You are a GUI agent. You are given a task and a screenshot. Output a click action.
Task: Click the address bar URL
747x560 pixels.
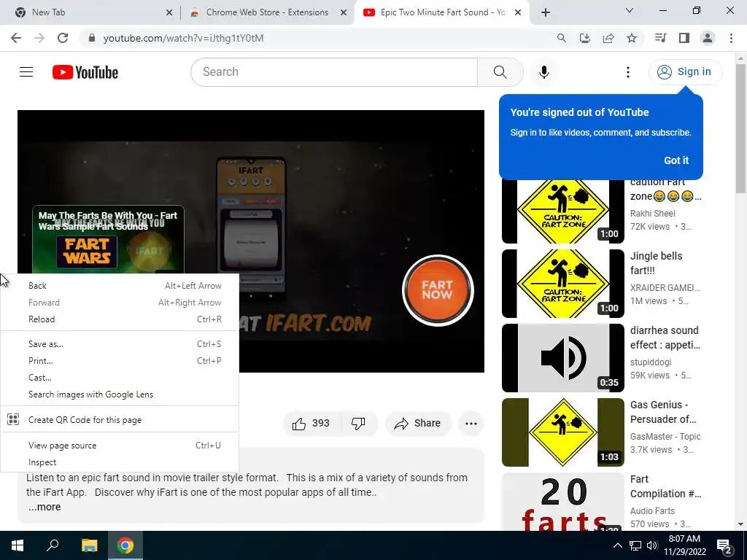tap(183, 38)
